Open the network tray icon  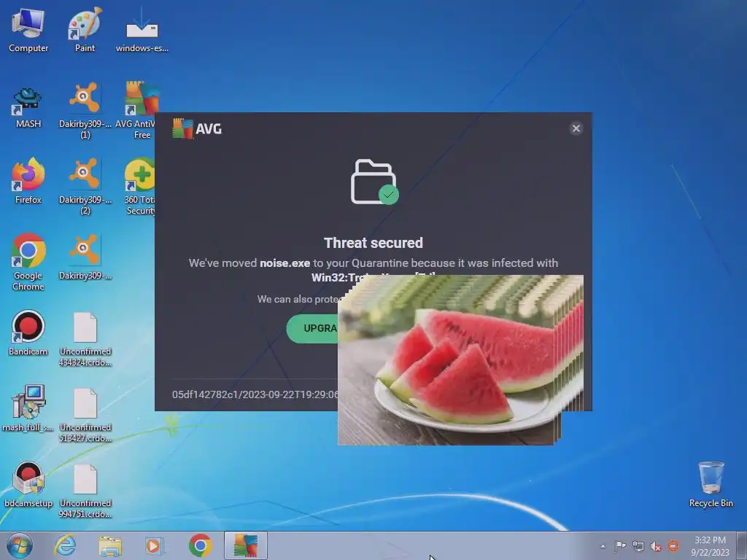pyautogui.click(x=638, y=546)
